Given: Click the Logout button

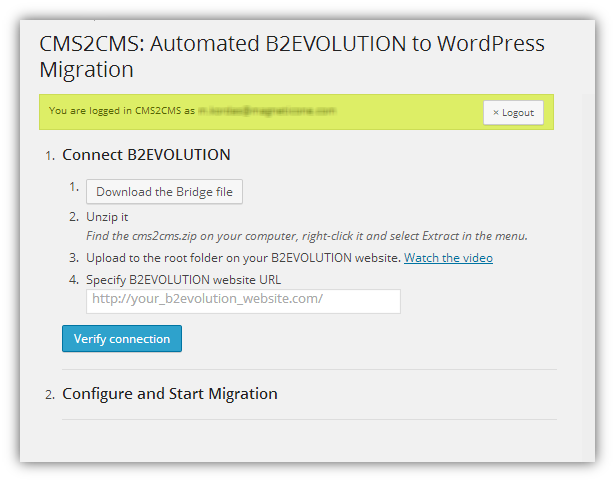Looking at the screenshot, I should point(513,113).
